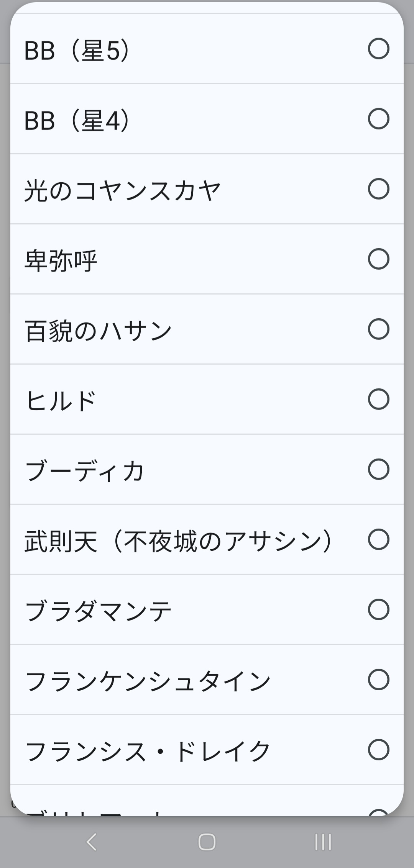Choose the ヒルド radio button
The image size is (414, 868).
(378, 399)
